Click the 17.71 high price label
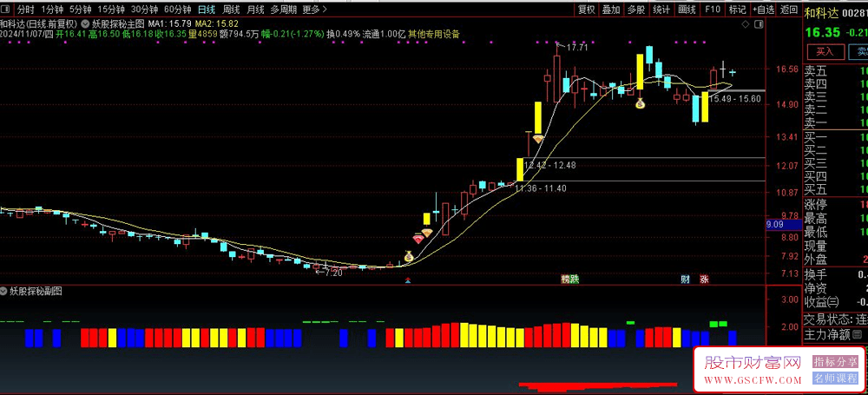 point(577,48)
